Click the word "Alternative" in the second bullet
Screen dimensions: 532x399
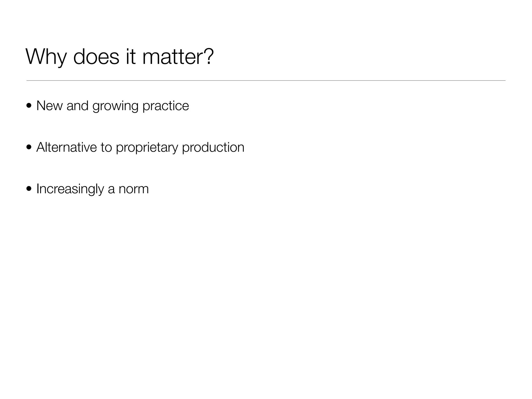[66, 147]
